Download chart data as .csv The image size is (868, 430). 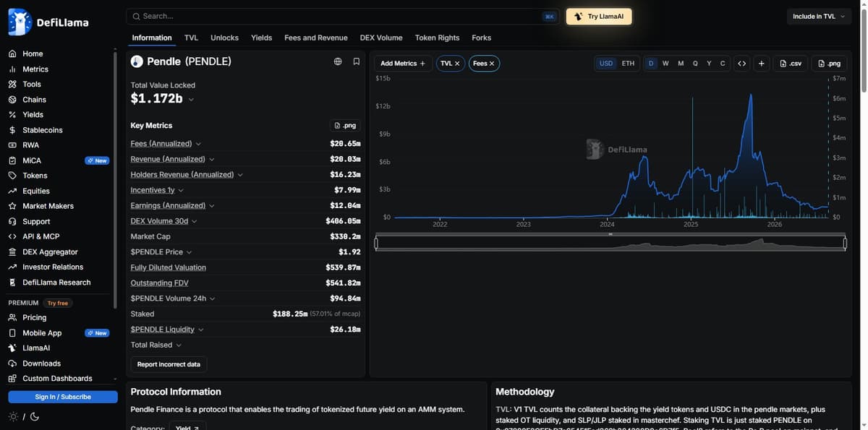[790, 64]
